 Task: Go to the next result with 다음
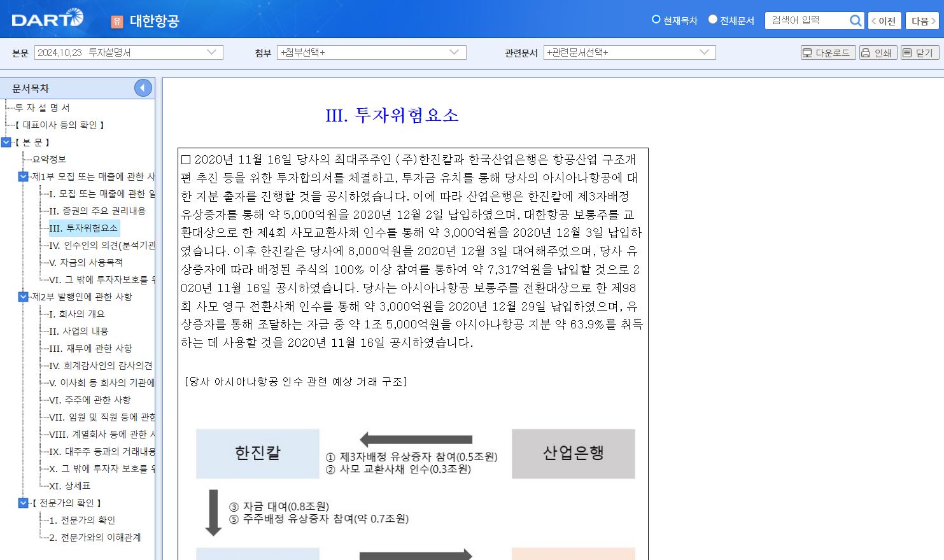(x=922, y=21)
